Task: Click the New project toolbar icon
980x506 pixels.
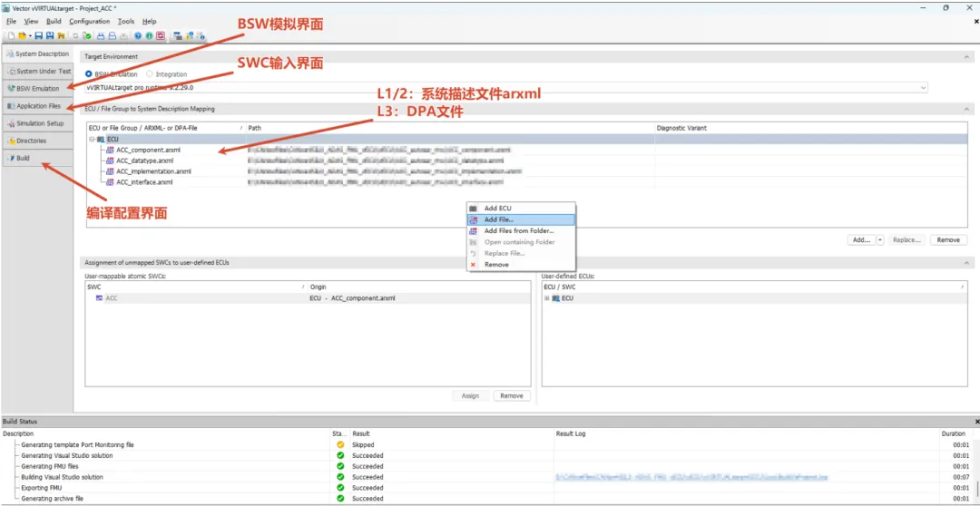Action: (11, 36)
